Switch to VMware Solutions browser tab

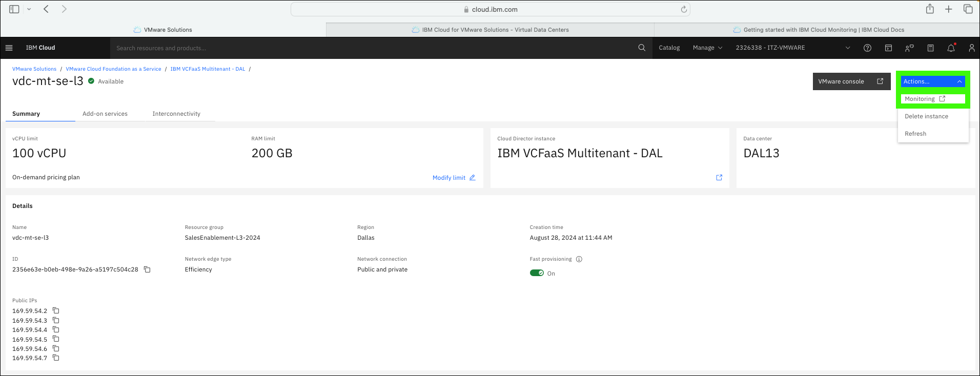coord(163,30)
